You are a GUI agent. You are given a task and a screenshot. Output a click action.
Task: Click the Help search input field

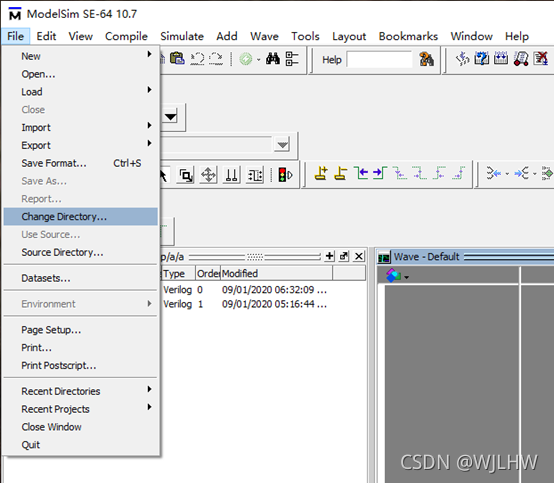(379, 59)
